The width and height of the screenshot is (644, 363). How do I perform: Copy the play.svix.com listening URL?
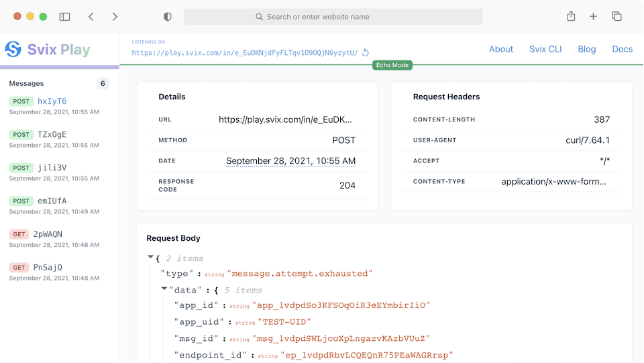coord(245,52)
